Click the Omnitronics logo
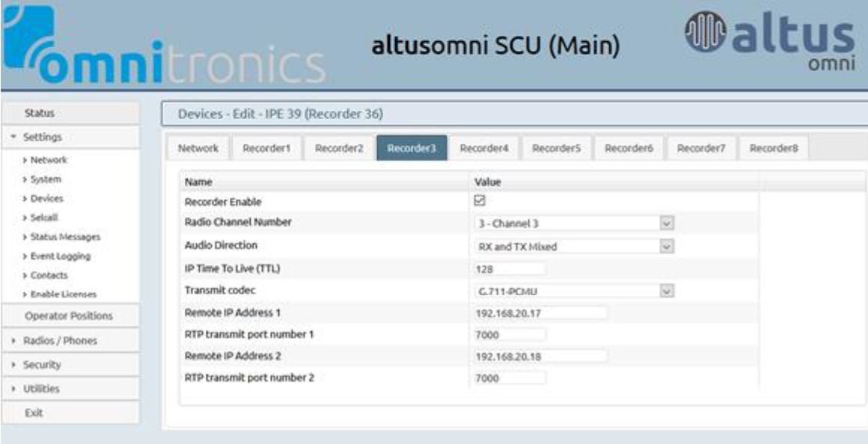Screen dimensions: 868x444 pos(163,46)
